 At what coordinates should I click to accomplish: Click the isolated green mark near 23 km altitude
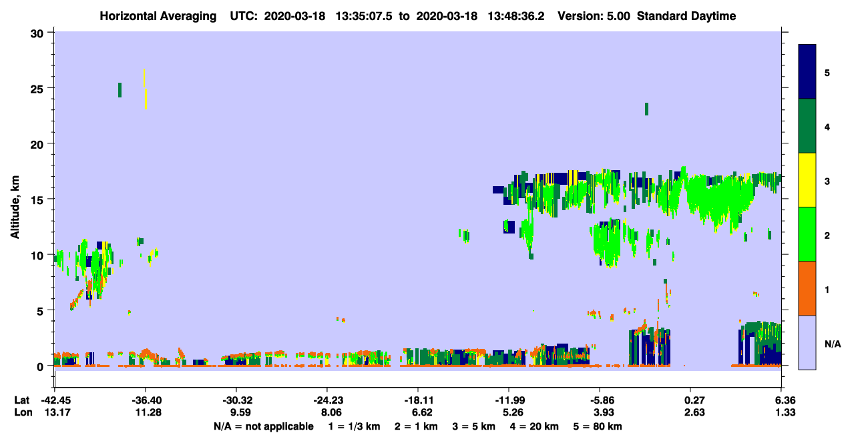coord(646,109)
